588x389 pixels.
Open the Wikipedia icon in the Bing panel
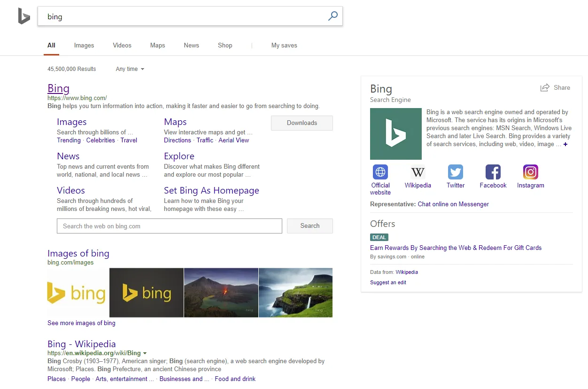point(418,172)
